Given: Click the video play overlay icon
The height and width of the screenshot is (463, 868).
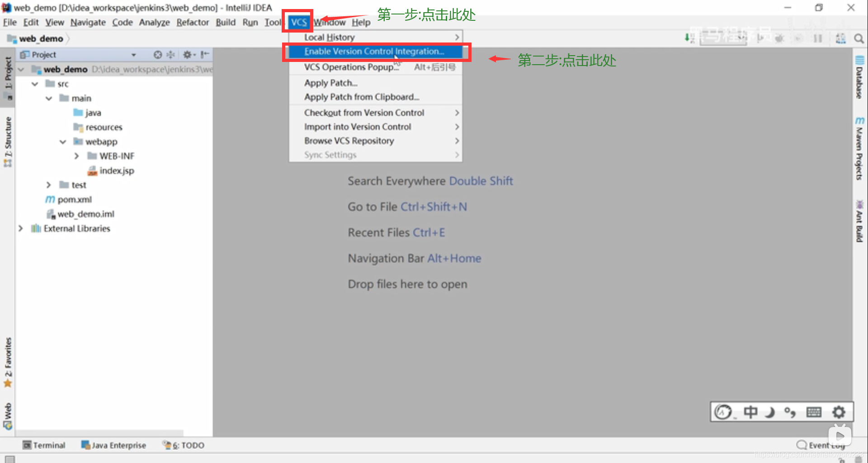Looking at the screenshot, I should click(x=840, y=436).
